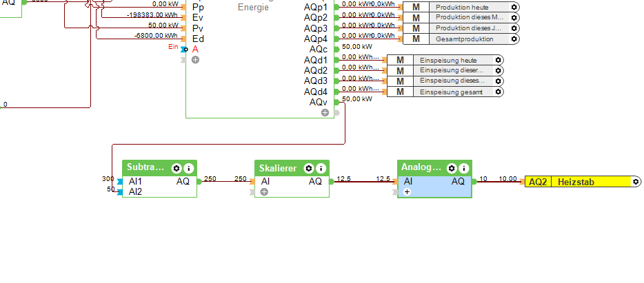644x283 pixels.
Task: Open the gear icon on Subtra... block
Action: pyautogui.click(x=177, y=168)
